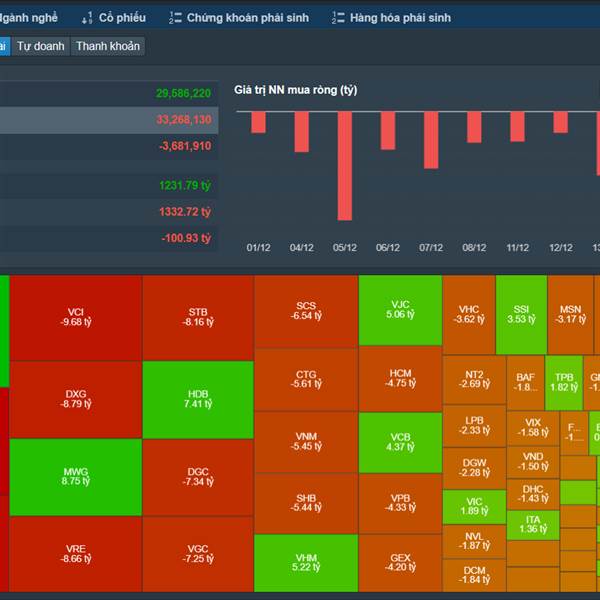Select VIX treemap tile
This screenshot has width=600, height=600.
(x=533, y=428)
